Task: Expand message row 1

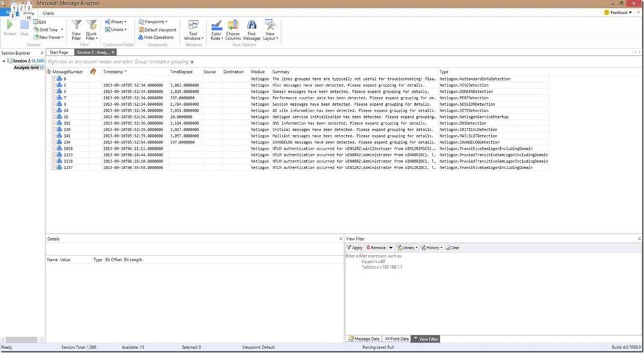Action: [x=54, y=85]
